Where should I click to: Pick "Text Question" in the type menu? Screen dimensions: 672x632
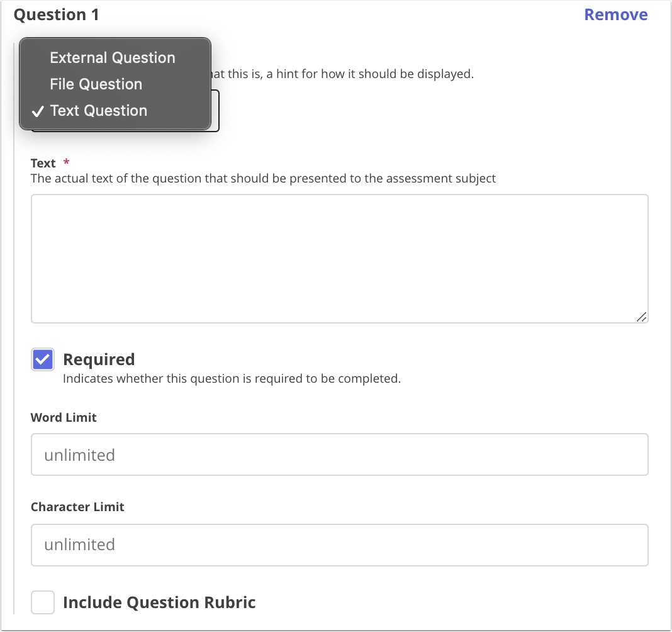pyautogui.click(x=99, y=110)
